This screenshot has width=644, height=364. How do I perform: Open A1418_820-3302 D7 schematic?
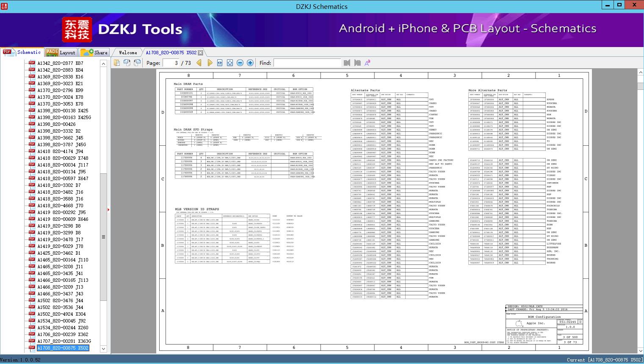[x=59, y=185]
